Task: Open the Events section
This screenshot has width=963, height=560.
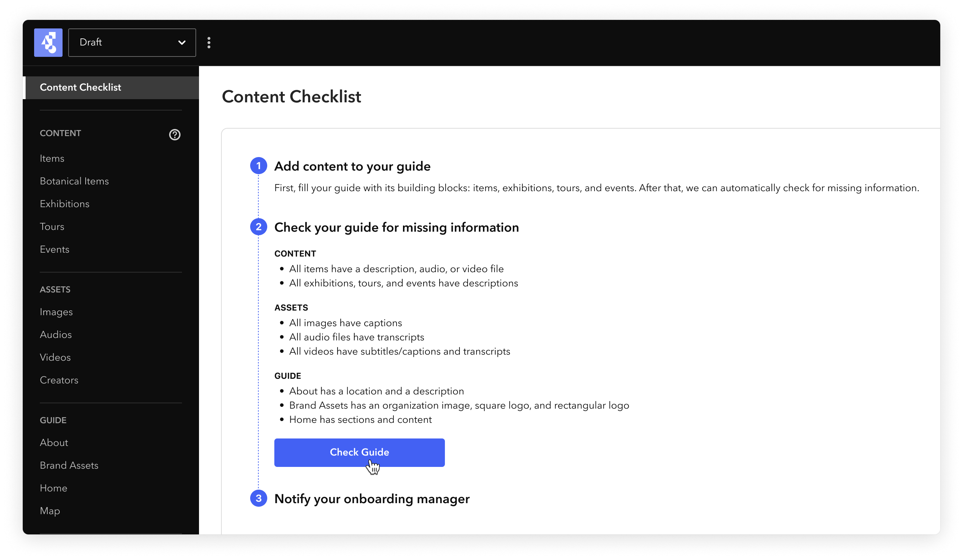Action: [55, 249]
